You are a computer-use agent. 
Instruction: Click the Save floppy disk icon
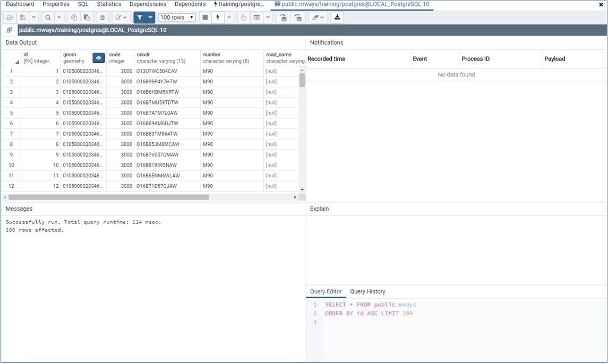point(23,18)
